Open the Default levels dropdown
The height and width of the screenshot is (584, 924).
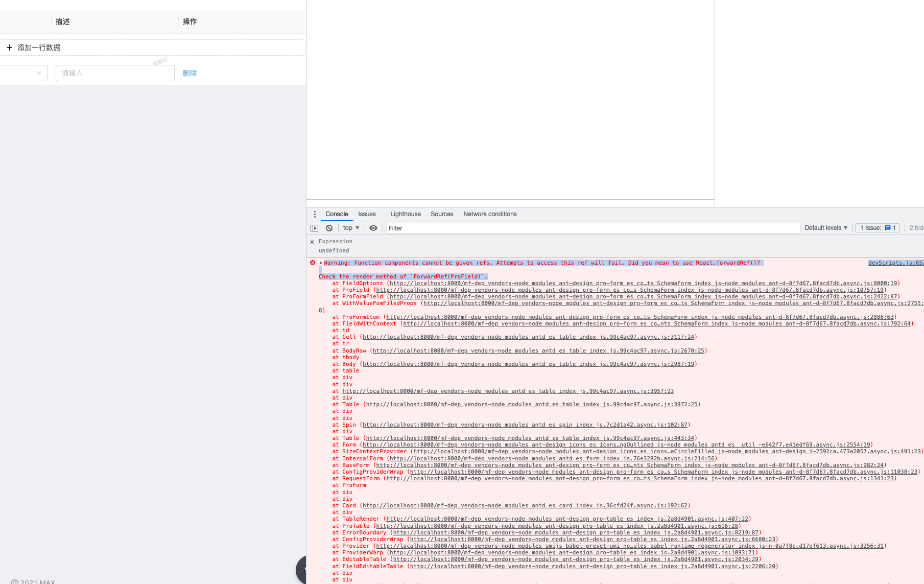(825, 228)
